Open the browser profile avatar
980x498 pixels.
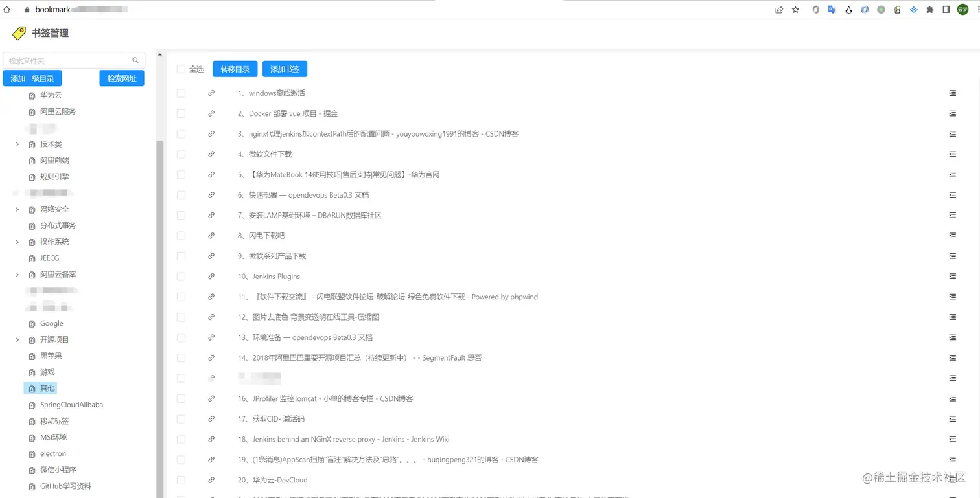pyautogui.click(x=963, y=10)
